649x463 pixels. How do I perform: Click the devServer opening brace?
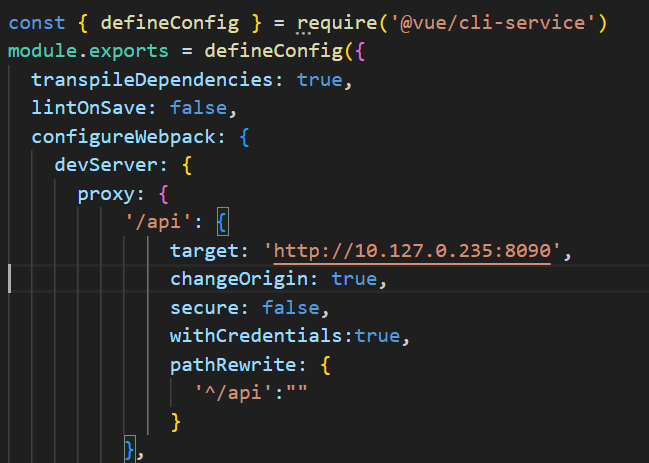[187, 166]
